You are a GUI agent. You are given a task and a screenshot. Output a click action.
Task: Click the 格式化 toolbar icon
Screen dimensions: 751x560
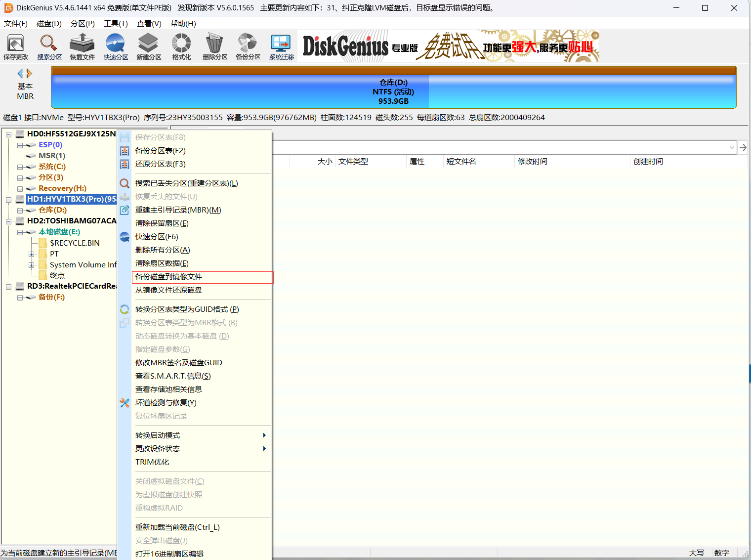pos(181,47)
